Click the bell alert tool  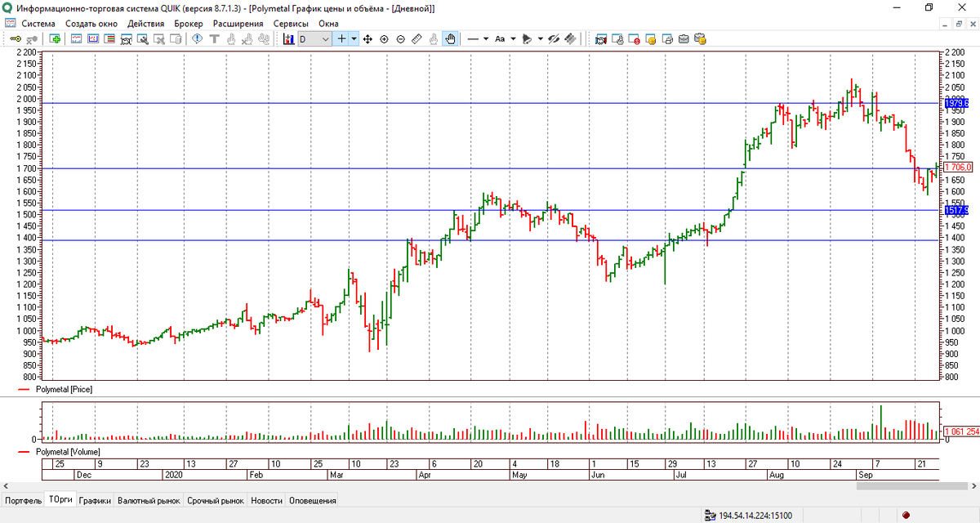[528, 38]
